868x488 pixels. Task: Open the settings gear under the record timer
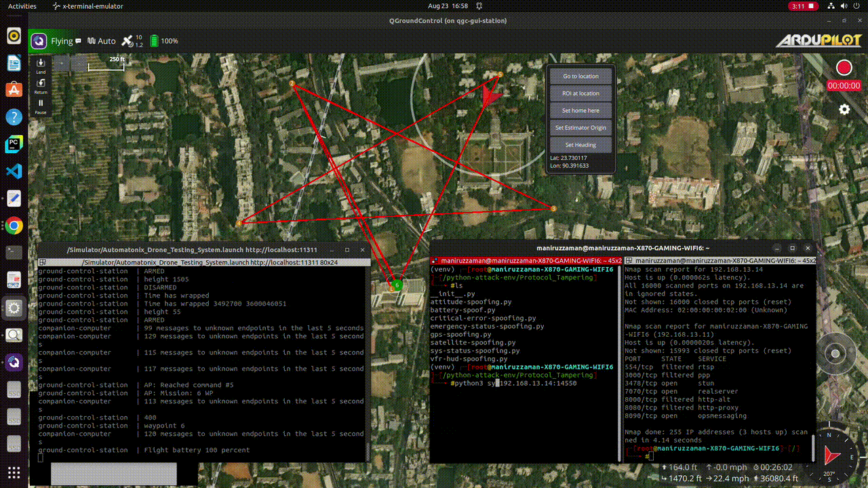[844, 109]
